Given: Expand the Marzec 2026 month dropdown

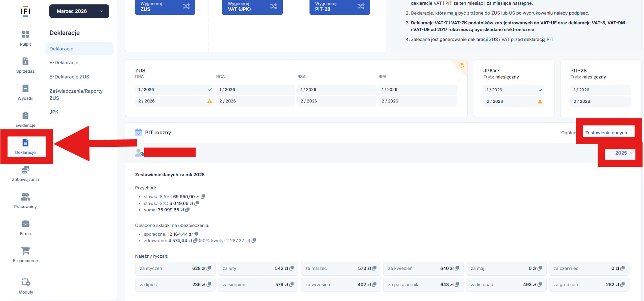Looking at the screenshot, I should pos(79,11).
